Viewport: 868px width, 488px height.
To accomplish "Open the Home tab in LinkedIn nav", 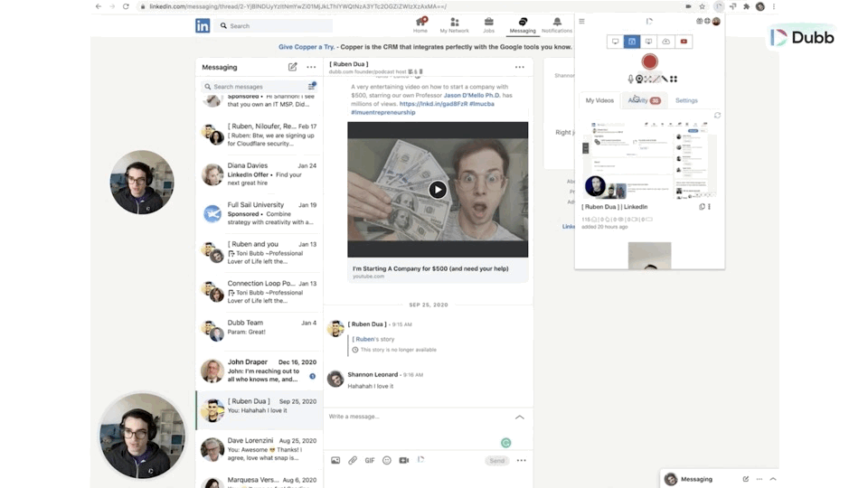I will click(420, 25).
